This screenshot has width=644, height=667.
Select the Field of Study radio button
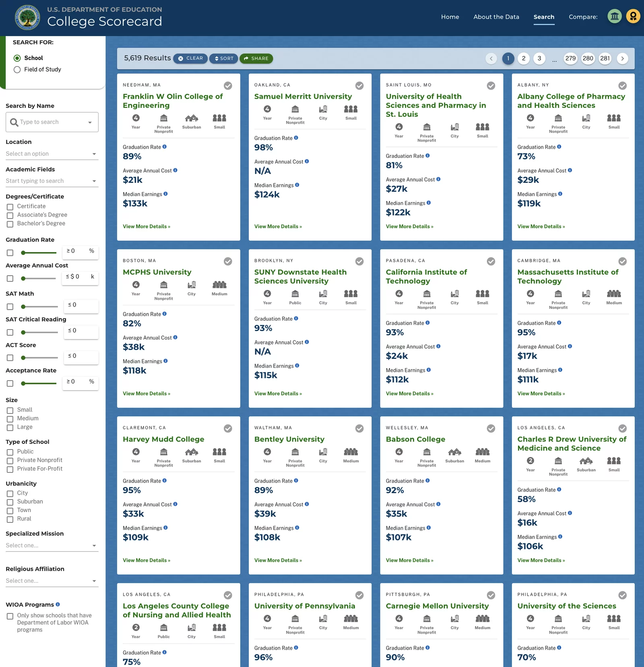[x=17, y=70]
